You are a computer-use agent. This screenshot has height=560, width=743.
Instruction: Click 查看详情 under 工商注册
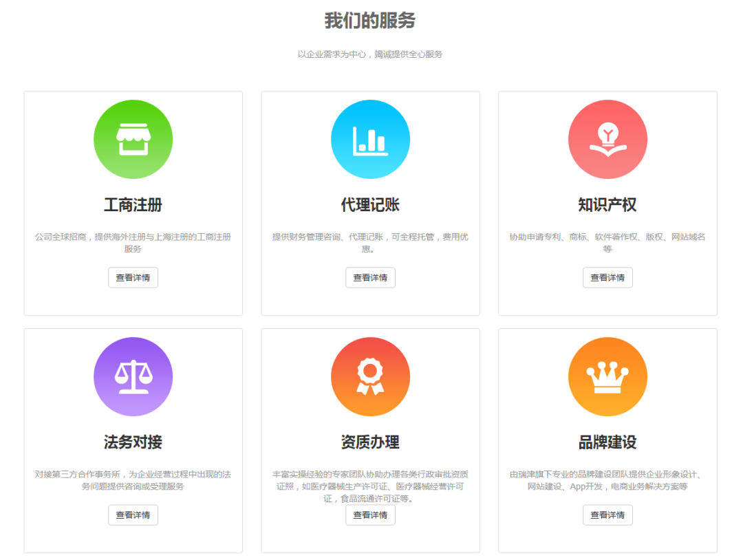tap(133, 277)
